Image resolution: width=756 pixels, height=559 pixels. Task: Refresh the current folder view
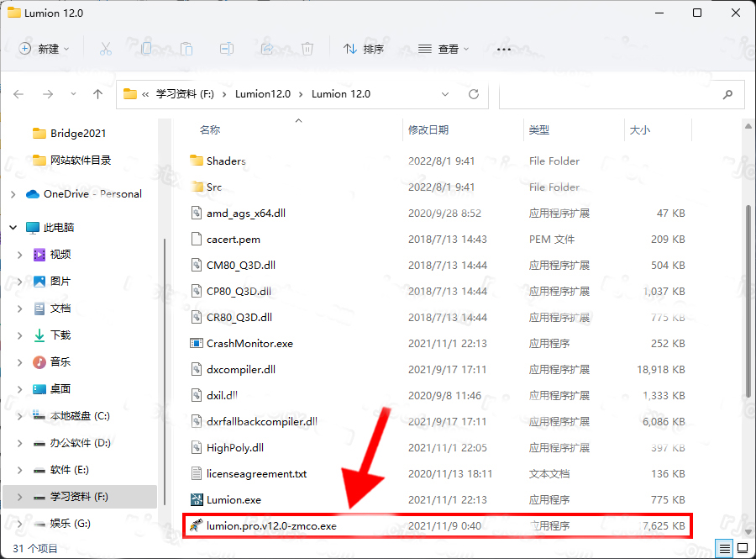(474, 94)
